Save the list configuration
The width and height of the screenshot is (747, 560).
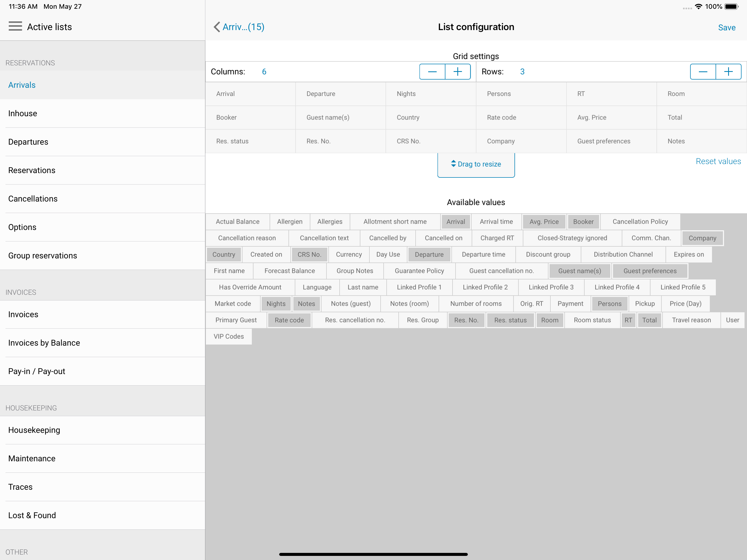pyautogui.click(x=726, y=27)
